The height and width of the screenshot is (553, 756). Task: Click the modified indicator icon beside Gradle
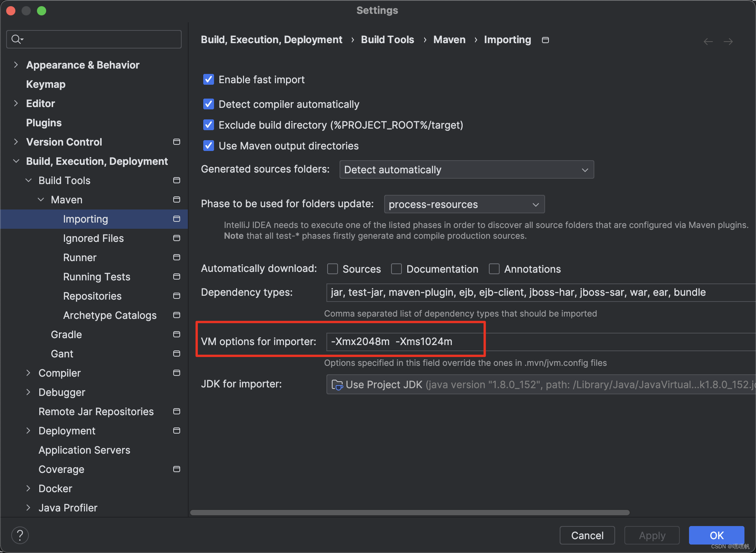pos(176,334)
